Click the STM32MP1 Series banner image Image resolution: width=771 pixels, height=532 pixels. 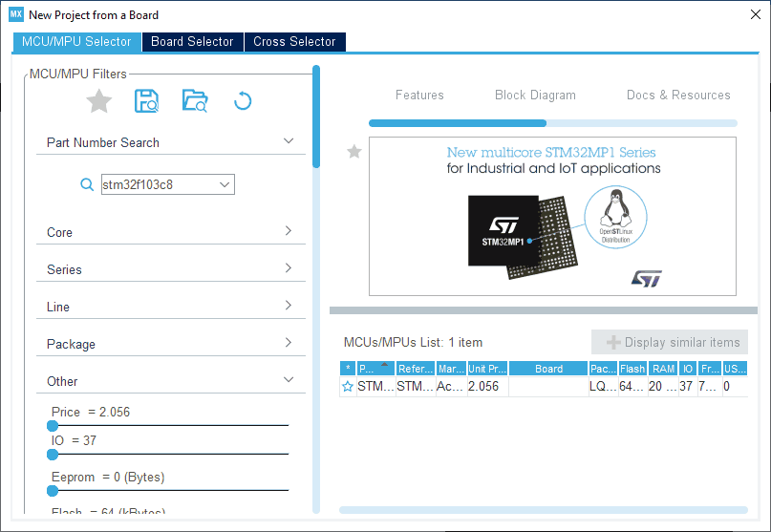[x=552, y=217]
